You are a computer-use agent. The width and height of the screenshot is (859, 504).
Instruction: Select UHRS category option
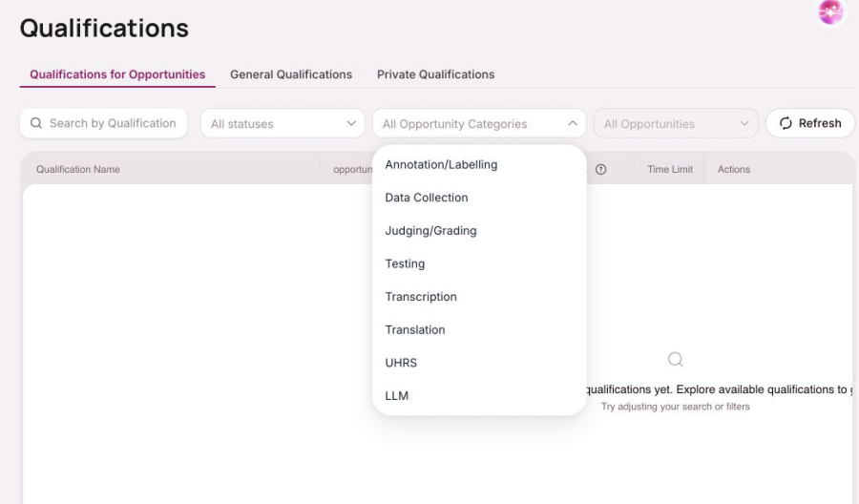coord(479,363)
